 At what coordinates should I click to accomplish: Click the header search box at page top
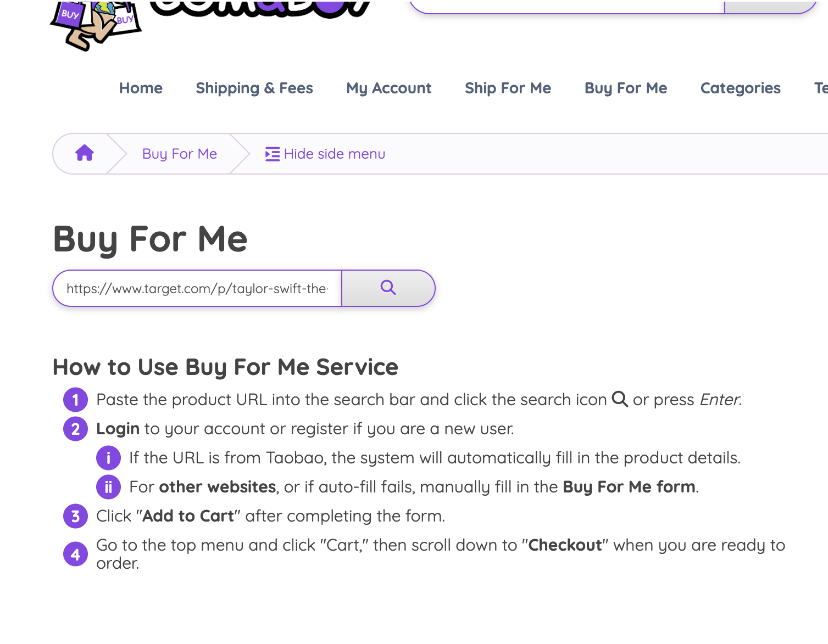click(x=566, y=5)
